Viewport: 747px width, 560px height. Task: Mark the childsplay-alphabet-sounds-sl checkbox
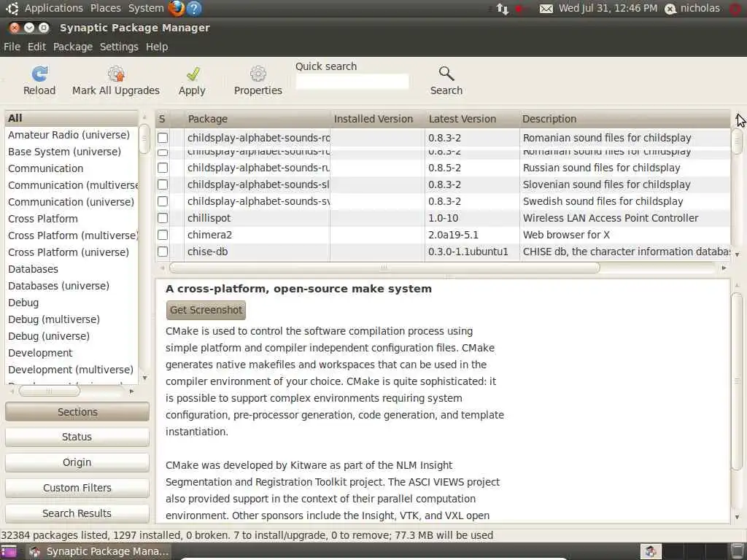pyautogui.click(x=163, y=184)
